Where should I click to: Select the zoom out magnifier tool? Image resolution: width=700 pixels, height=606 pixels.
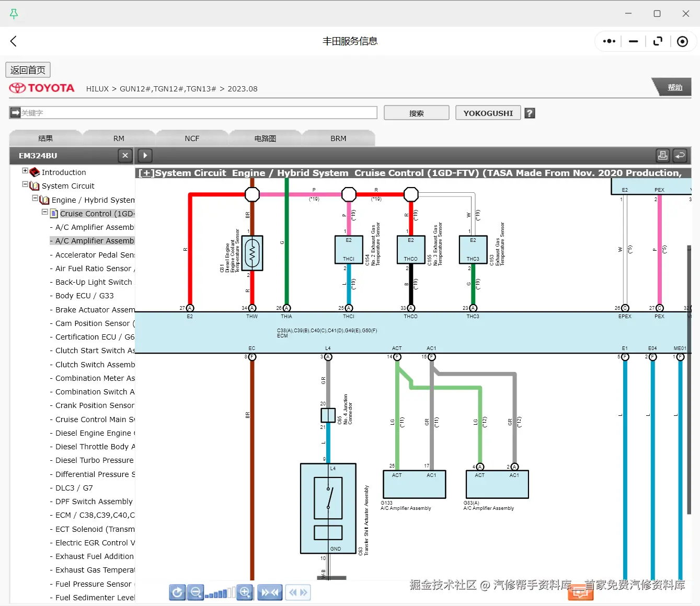(x=195, y=592)
